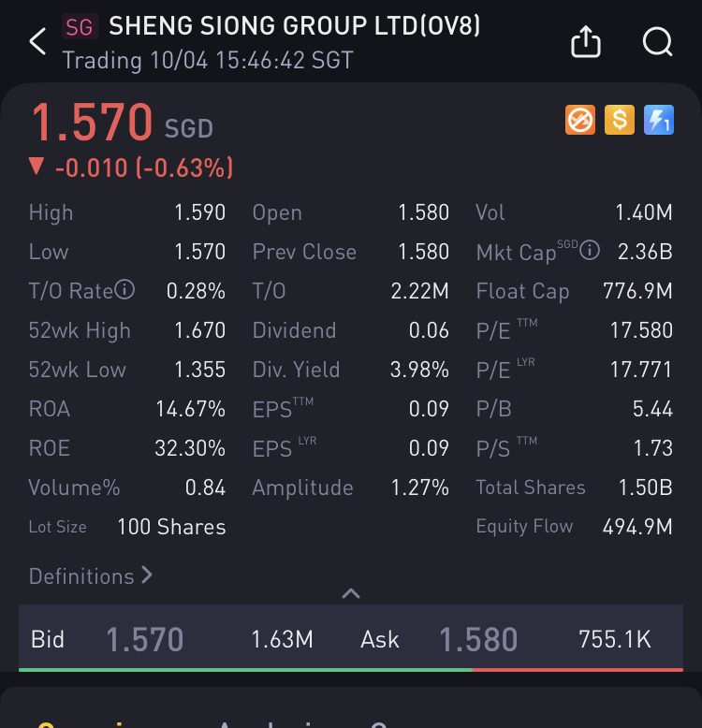Tap the Div. Yield 3.98% value
This screenshot has height=728, width=702.
419,370
